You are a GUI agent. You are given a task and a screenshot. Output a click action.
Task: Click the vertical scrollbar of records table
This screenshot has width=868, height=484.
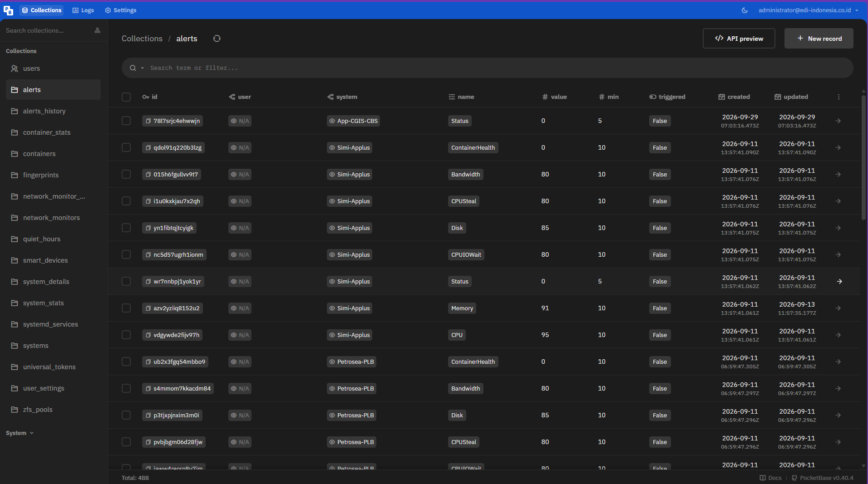(863, 157)
